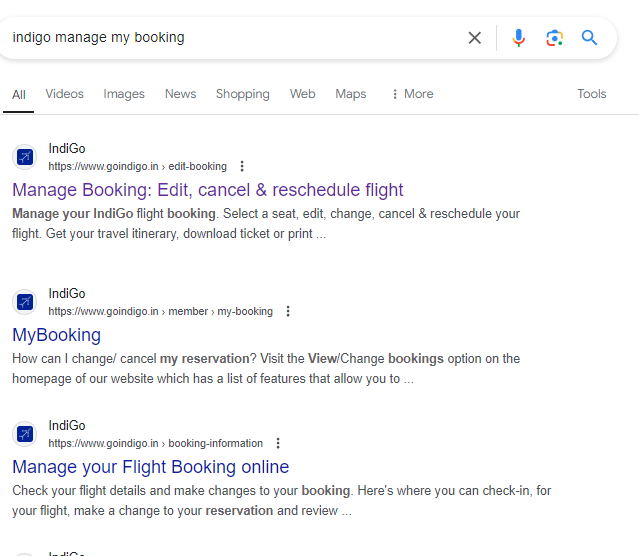Clear the search box with X icon
Viewport: 639px width, 556px height.
pyautogui.click(x=474, y=38)
